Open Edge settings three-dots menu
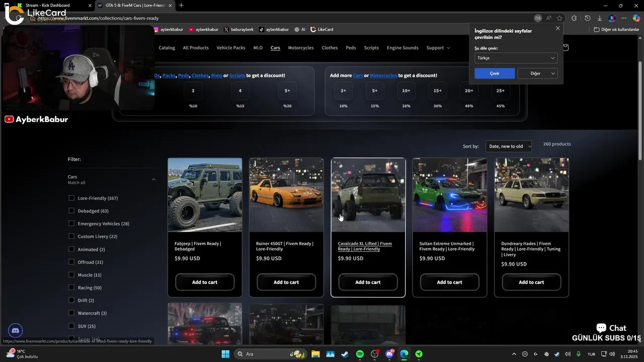The image size is (644, 362). pyautogui.click(x=624, y=18)
